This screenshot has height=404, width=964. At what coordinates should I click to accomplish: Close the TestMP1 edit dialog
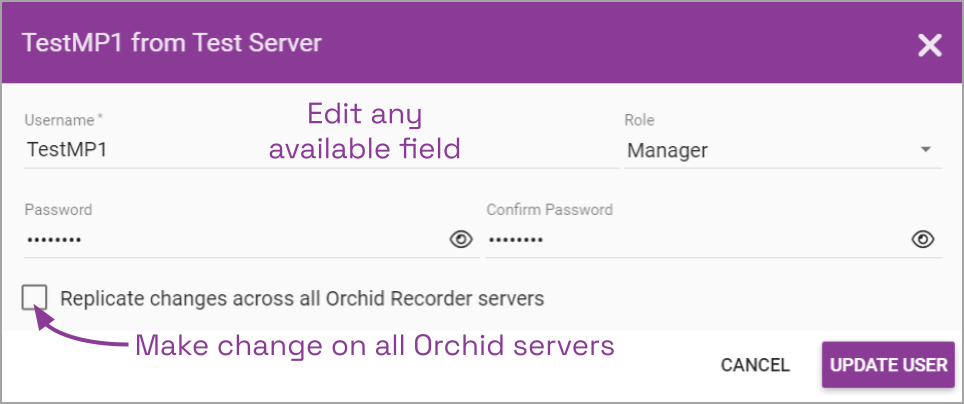tap(929, 45)
